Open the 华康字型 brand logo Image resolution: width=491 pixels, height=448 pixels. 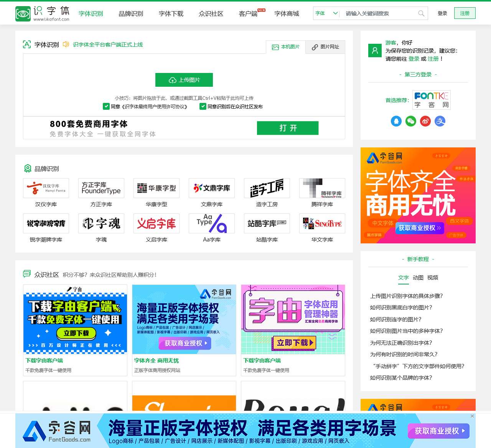click(157, 188)
